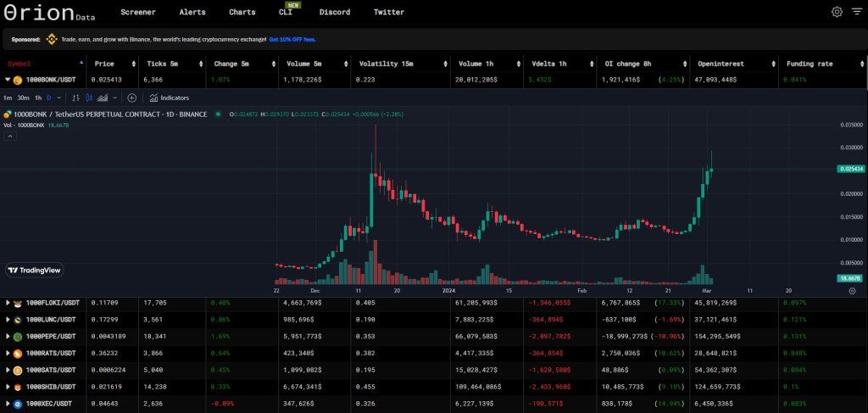The width and height of the screenshot is (868, 413).
Task: Click the Binance logo in sponsored banner
Action: tap(51, 39)
